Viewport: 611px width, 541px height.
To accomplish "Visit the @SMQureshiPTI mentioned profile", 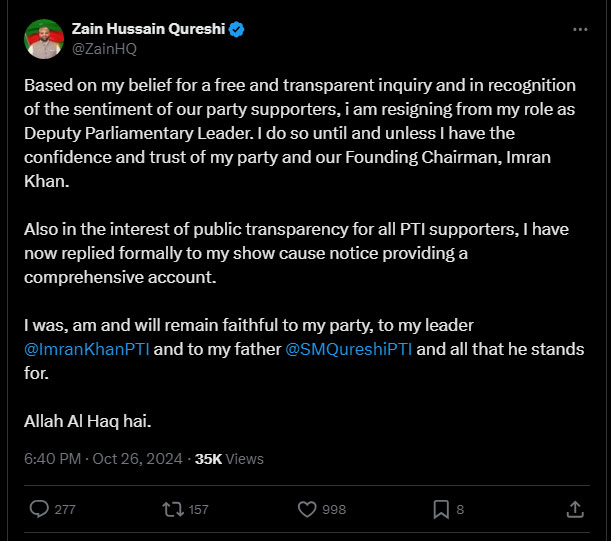I will pyautogui.click(x=348, y=350).
